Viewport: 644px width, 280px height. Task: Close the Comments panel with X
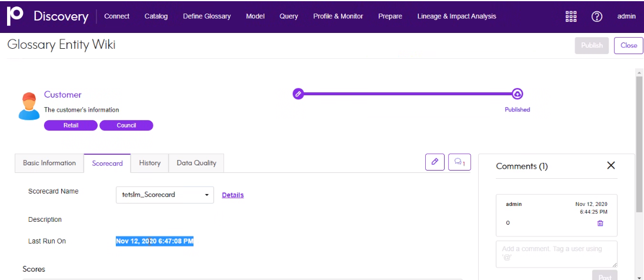tap(610, 165)
